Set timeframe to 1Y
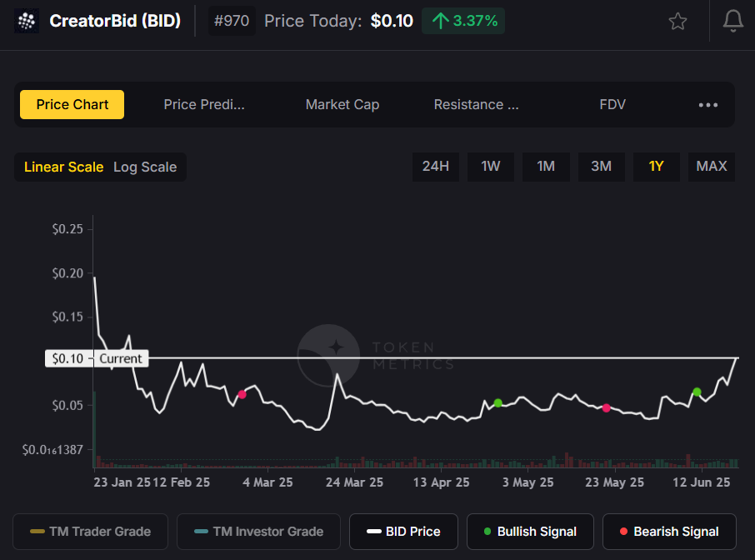This screenshot has width=755, height=560. pyautogui.click(x=657, y=167)
